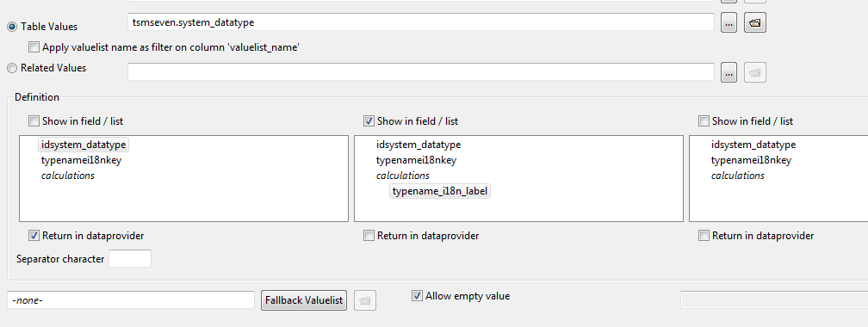Check first column Show in field / list
This screenshot has width=868, height=327.
(34, 121)
